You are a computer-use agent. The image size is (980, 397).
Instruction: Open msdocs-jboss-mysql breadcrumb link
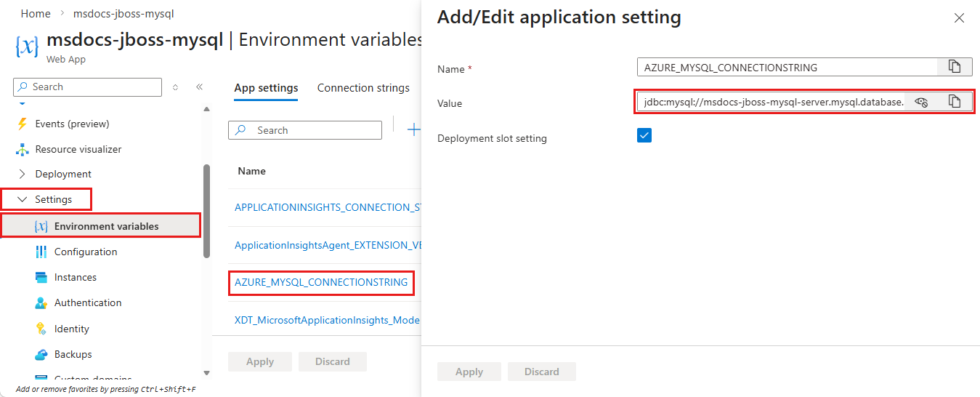tap(123, 14)
